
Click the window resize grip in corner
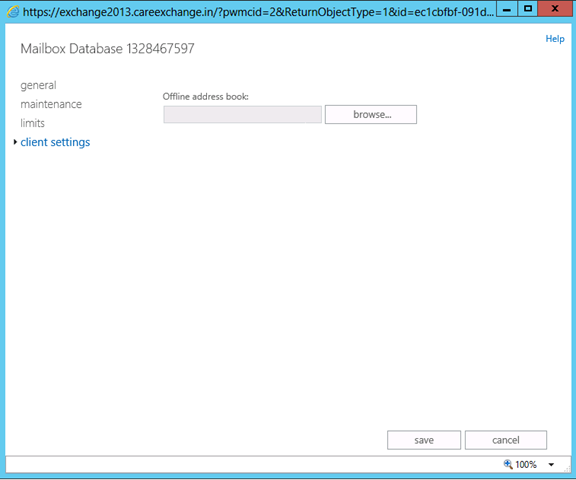coord(567,469)
